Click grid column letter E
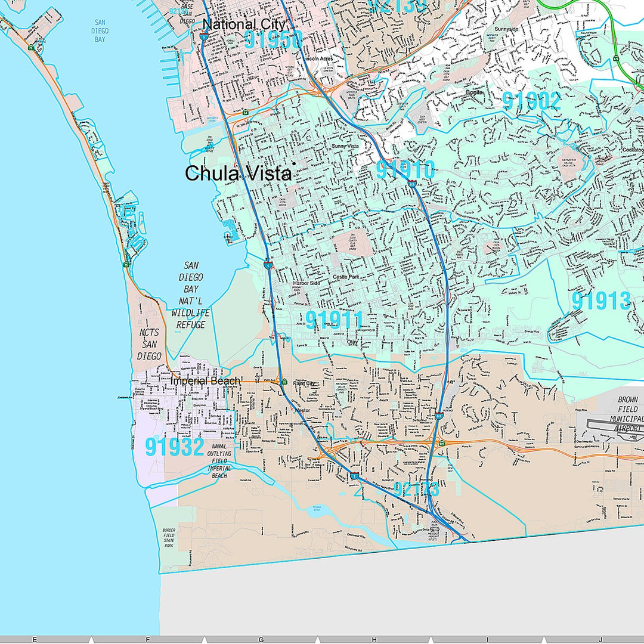The width and height of the screenshot is (644, 644). click(x=35, y=639)
